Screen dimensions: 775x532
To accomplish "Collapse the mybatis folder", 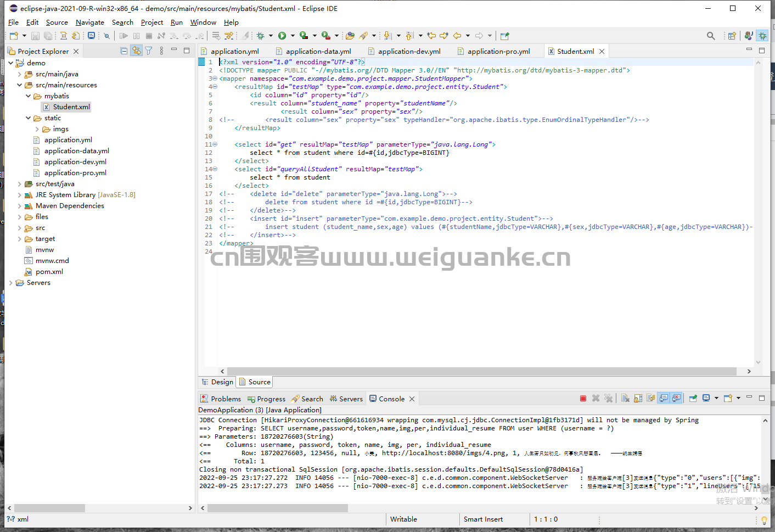I will tap(29, 96).
